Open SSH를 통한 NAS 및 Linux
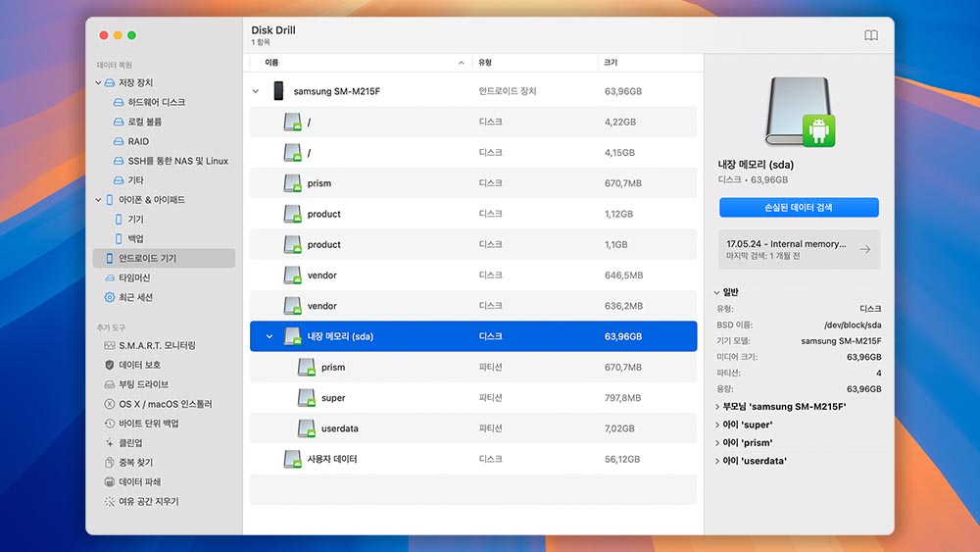This screenshot has width=980, height=552. pos(177,161)
